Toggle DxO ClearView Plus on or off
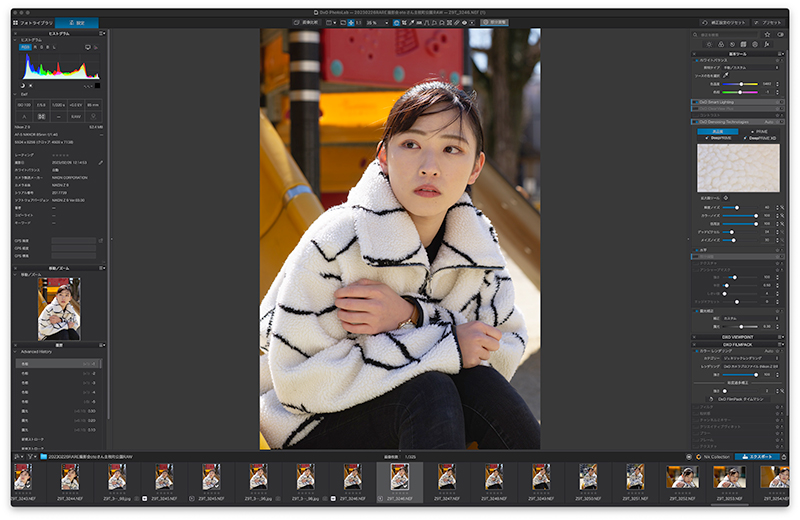Viewport: 800px width, 520px height. point(695,109)
